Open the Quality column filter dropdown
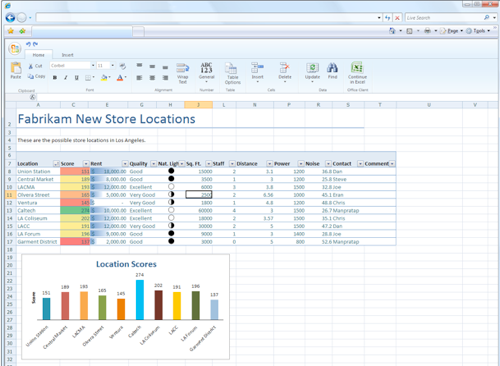 [x=153, y=164]
